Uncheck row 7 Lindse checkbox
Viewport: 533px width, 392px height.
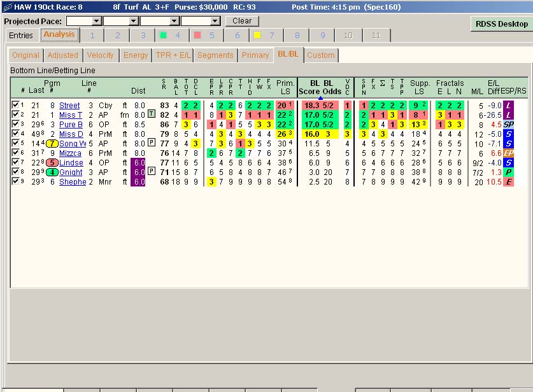click(x=15, y=162)
